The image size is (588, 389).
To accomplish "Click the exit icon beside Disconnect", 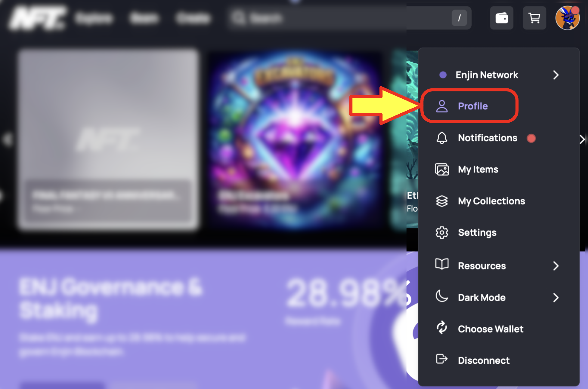I will click(442, 359).
